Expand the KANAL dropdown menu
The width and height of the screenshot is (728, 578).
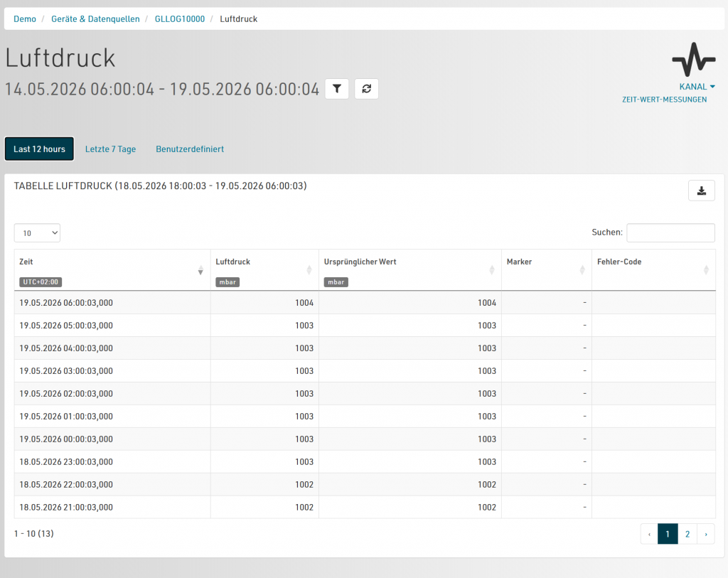tap(697, 87)
